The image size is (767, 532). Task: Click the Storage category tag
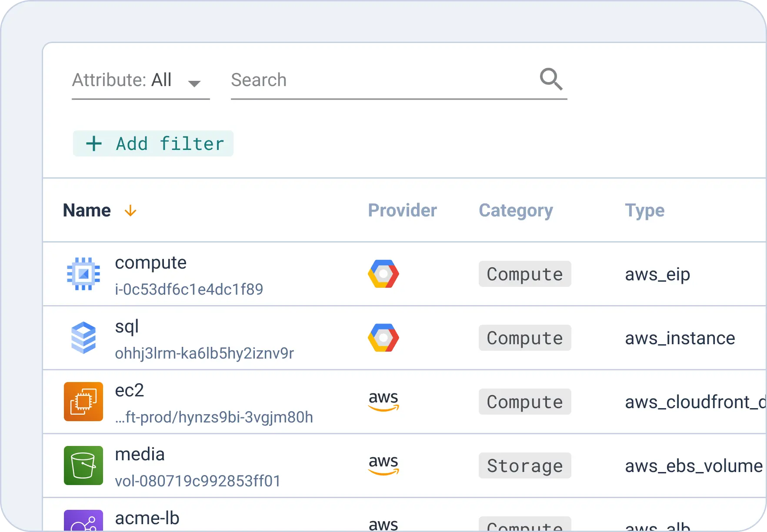[524, 465]
